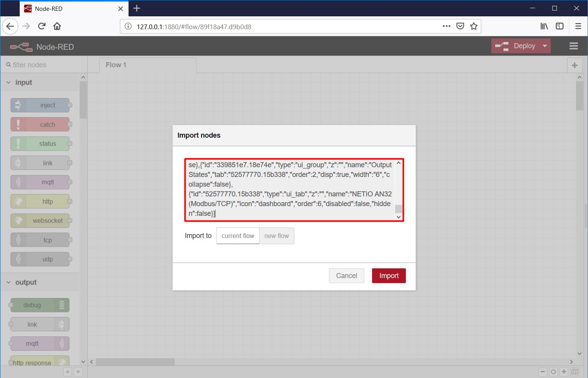The image size is (588, 378).
Task: Click the browser forward arrow
Action: [26, 26]
